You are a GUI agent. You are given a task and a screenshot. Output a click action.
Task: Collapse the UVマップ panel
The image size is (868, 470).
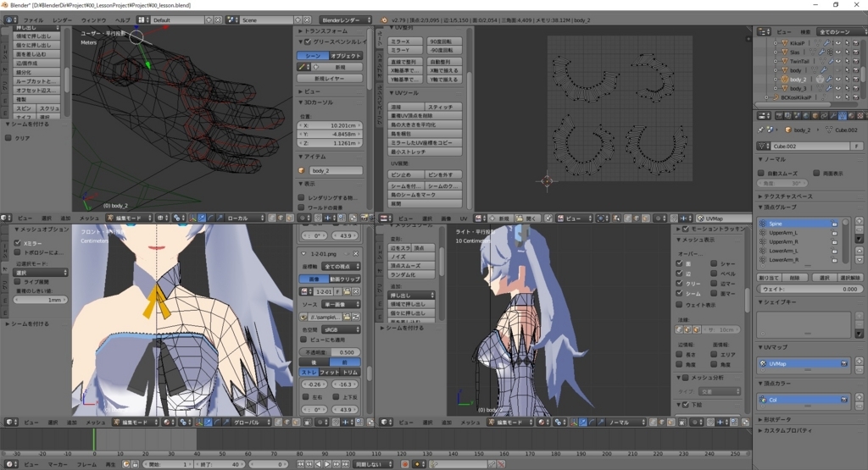[x=773, y=347]
